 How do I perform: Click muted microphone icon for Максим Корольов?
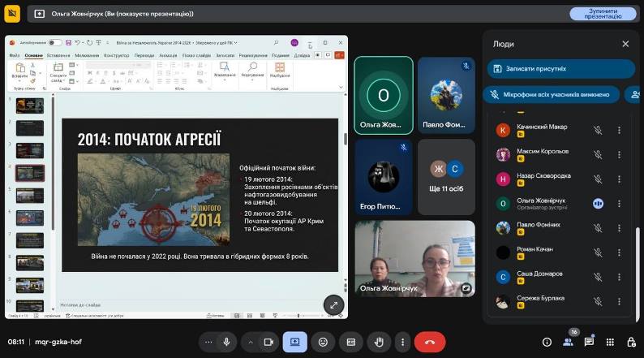coord(598,154)
